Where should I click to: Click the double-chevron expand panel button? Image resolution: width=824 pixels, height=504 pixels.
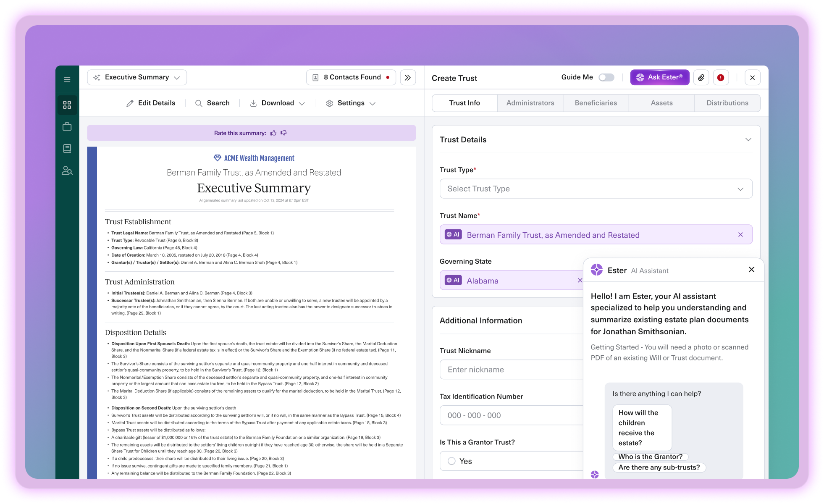pos(408,78)
